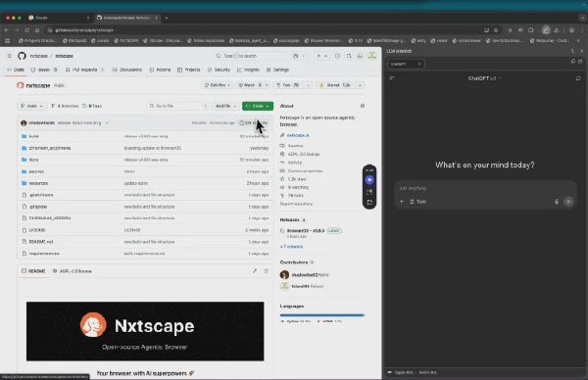The width and height of the screenshot is (588, 380).
Task: Click the GitHub octocat logo
Action: 22,56
